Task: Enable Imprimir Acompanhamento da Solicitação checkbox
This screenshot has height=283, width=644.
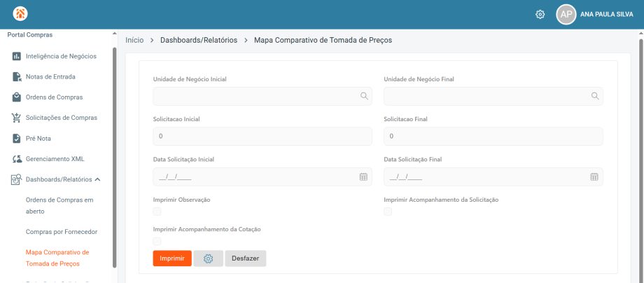Action: click(388, 212)
